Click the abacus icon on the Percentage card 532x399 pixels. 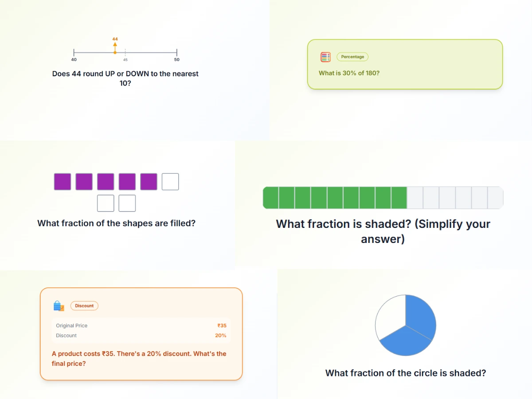point(325,57)
